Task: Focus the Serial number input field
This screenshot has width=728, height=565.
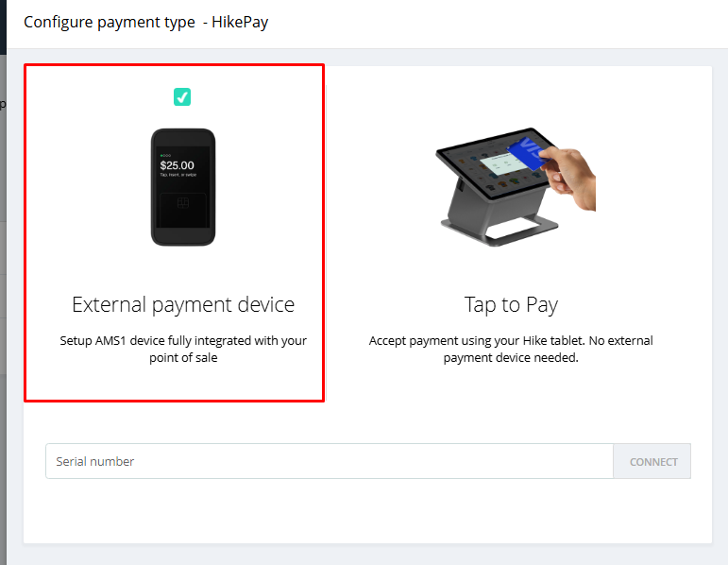Action: (330, 461)
